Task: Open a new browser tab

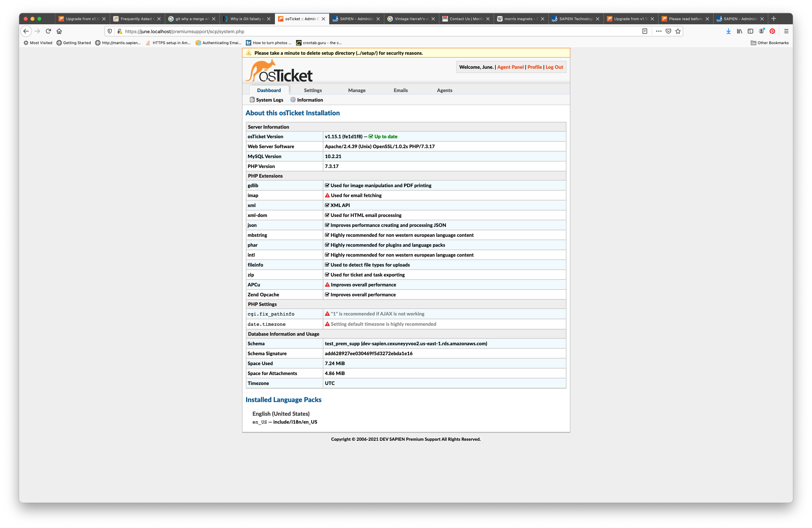Action: 774,18
